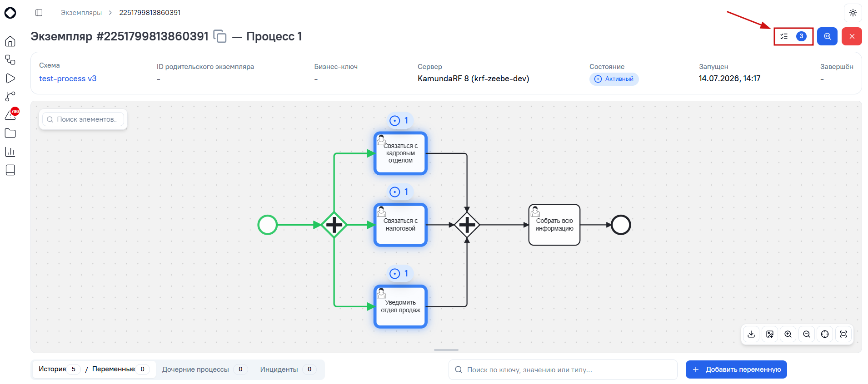Screen dimensions: 868x384
Task: Click the Активный status badge
Action: (614, 79)
